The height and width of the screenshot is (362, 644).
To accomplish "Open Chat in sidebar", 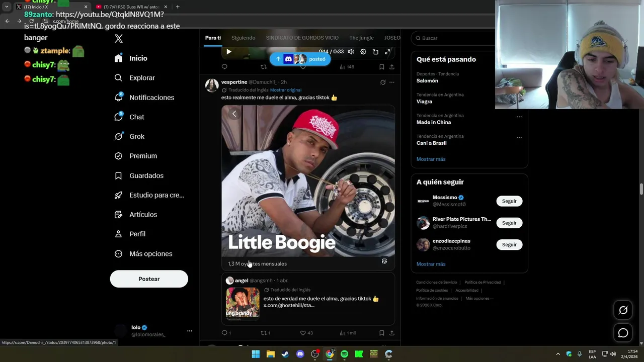I will (129, 117).
